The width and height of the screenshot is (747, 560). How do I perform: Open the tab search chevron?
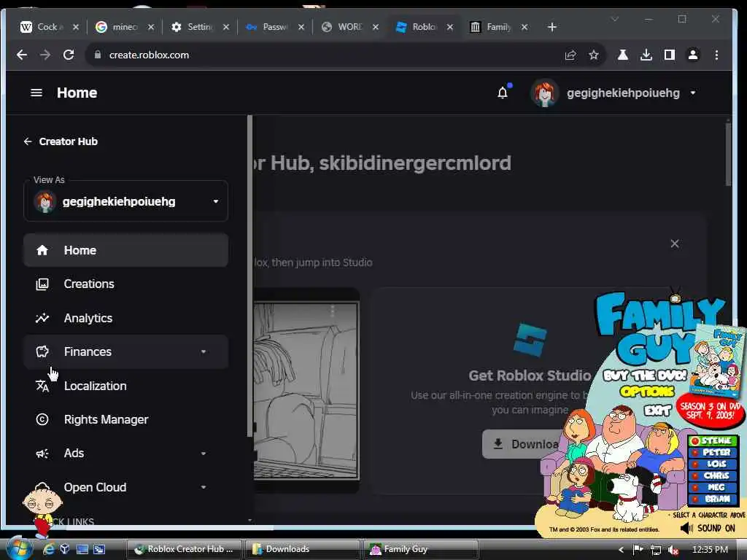pos(615,19)
